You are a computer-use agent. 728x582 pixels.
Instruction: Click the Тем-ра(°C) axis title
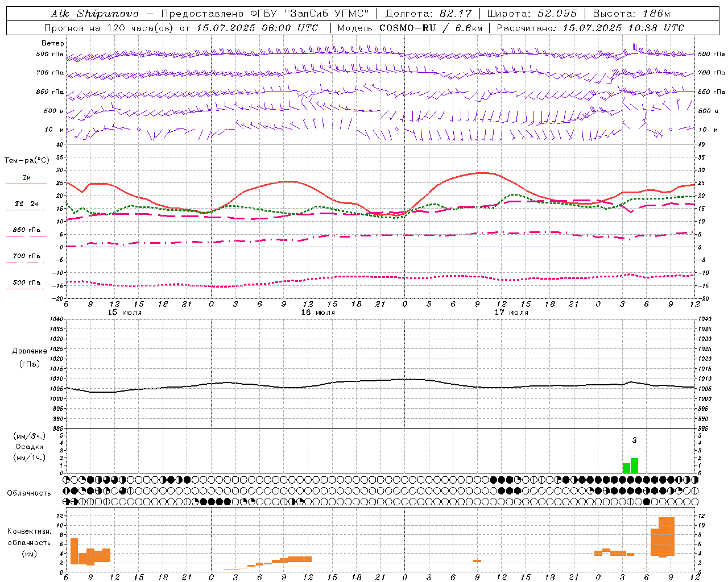click(27, 161)
